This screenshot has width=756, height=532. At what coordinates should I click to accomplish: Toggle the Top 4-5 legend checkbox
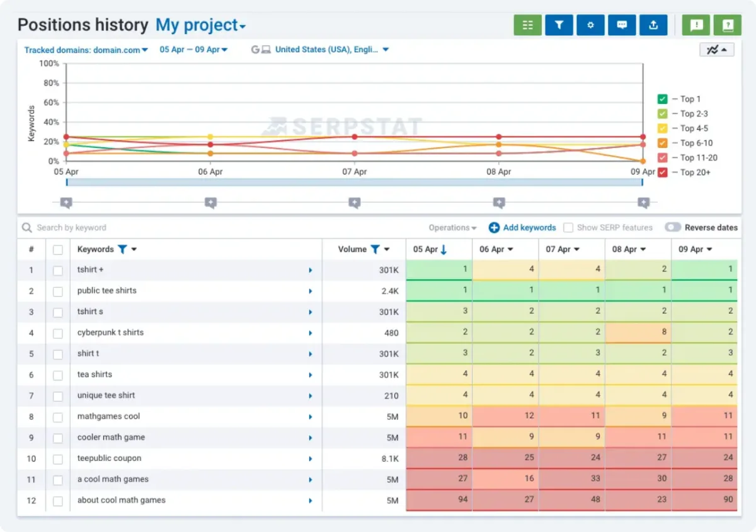662,128
